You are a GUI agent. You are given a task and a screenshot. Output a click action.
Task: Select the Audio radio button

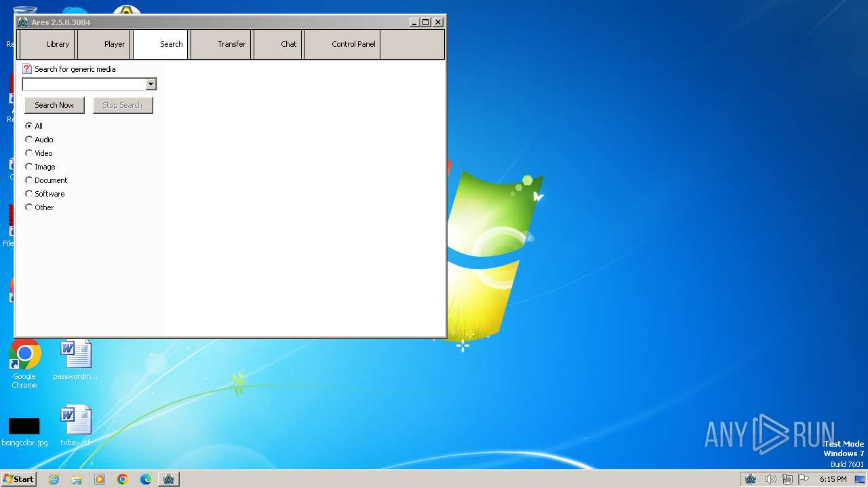(x=39, y=140)
